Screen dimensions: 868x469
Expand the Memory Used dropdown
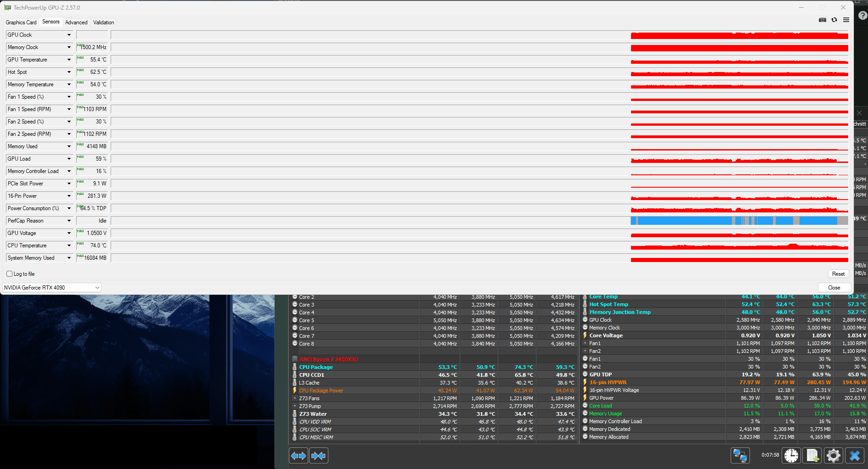point(69,146)
